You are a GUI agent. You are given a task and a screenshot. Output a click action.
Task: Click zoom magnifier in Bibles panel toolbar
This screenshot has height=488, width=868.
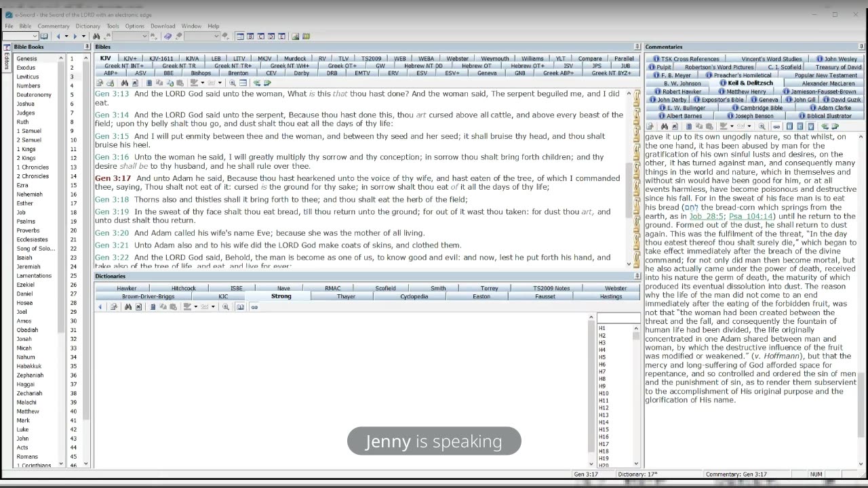click(x=232, y=83)
